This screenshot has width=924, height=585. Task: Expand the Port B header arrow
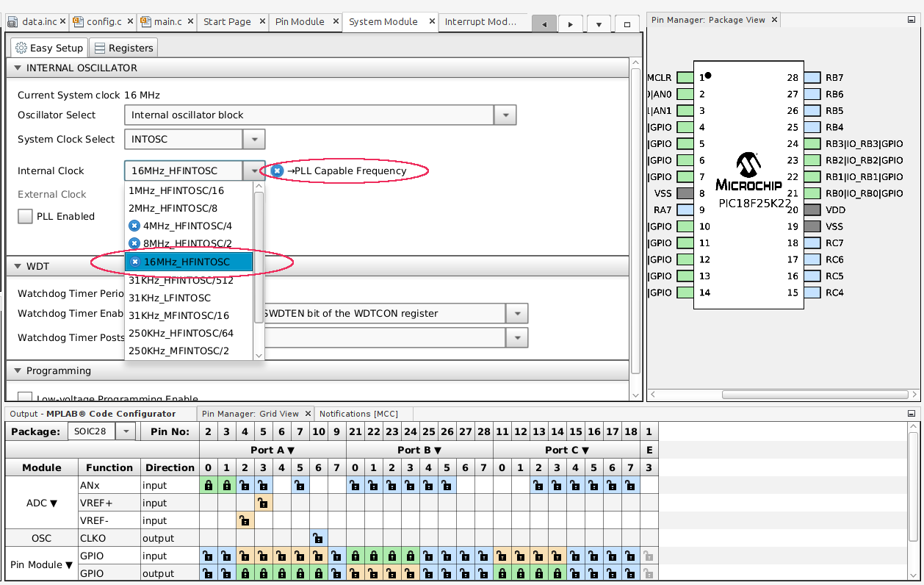(x=438, y=450)
